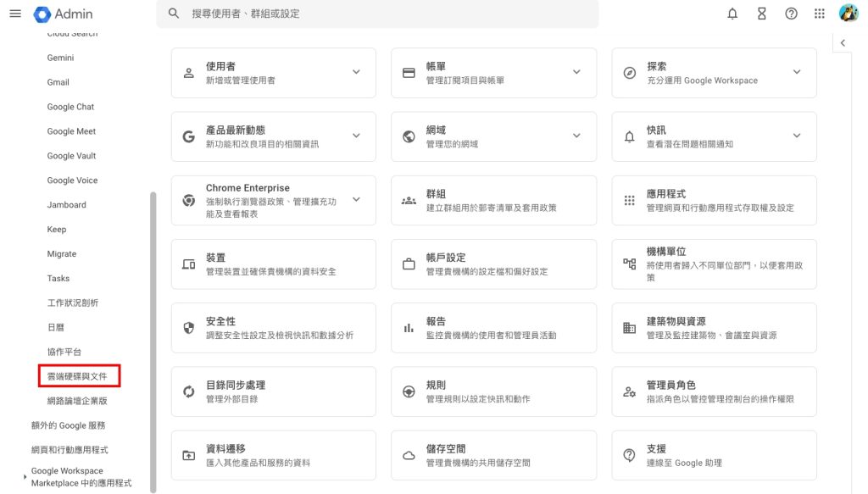
Task: Select Gmail in the sidebar
Action: click(58, 82)
